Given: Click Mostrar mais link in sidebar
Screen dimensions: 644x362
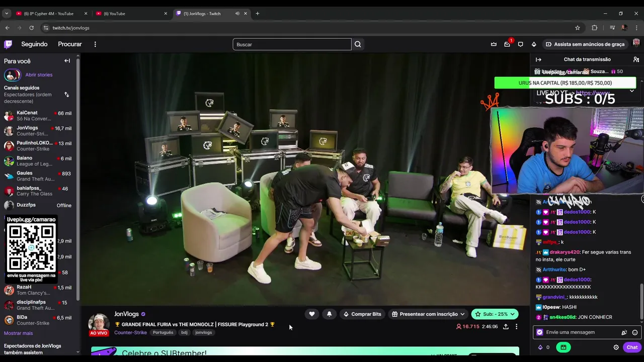Looking at the screenshot, I should point(18,333).
